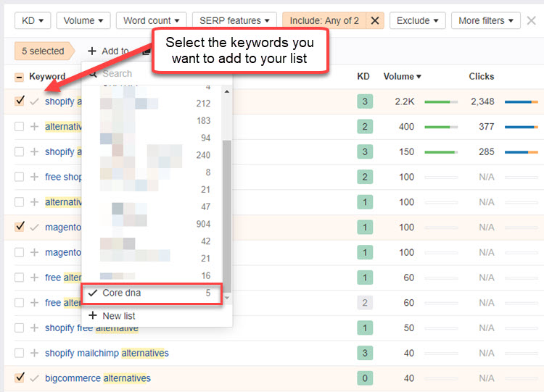The image size is (544, 392).
Task: Click the plus icon beside shopify mailchimp alternatives
Action: click(34, 353)
